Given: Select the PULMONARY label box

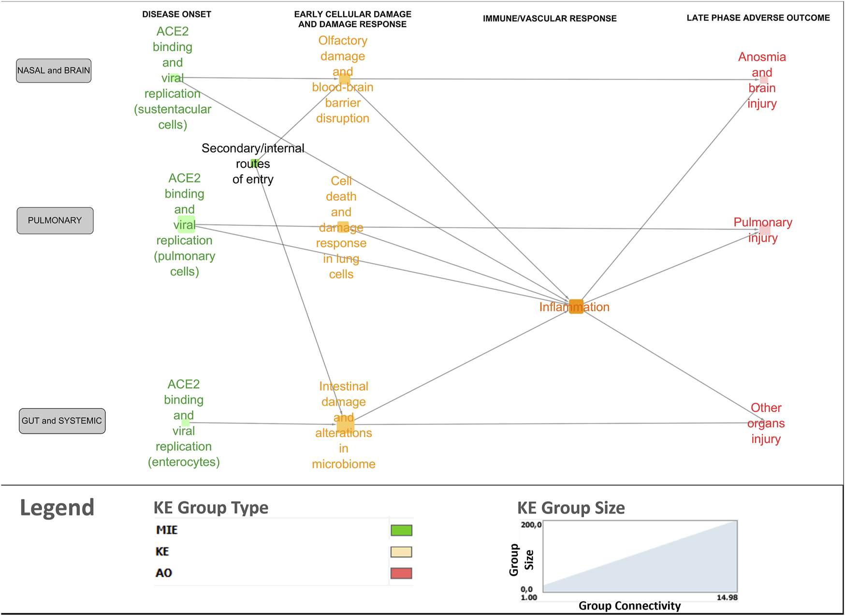Looking at the screenshot, I should (55, 220).
